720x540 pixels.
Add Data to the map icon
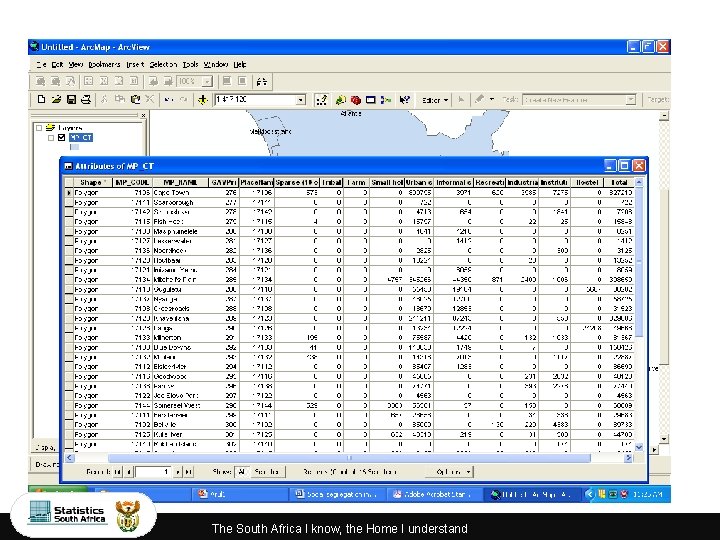click(x=202, y=100)
